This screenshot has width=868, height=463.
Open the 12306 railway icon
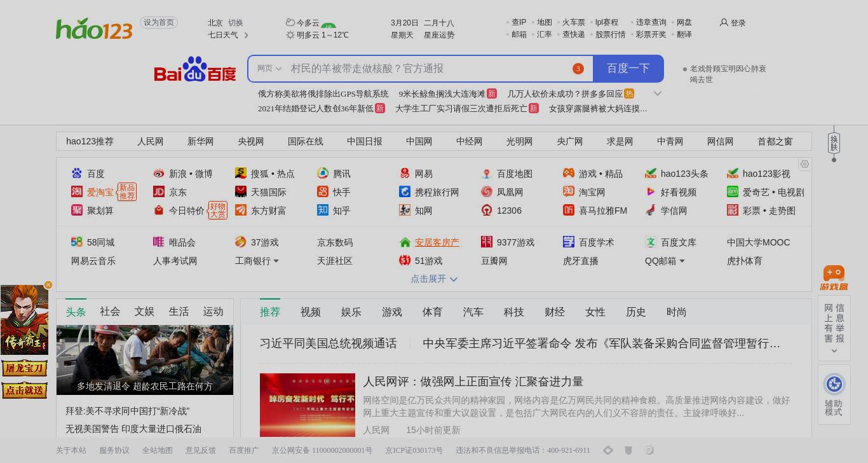click(x=487, y=210)
